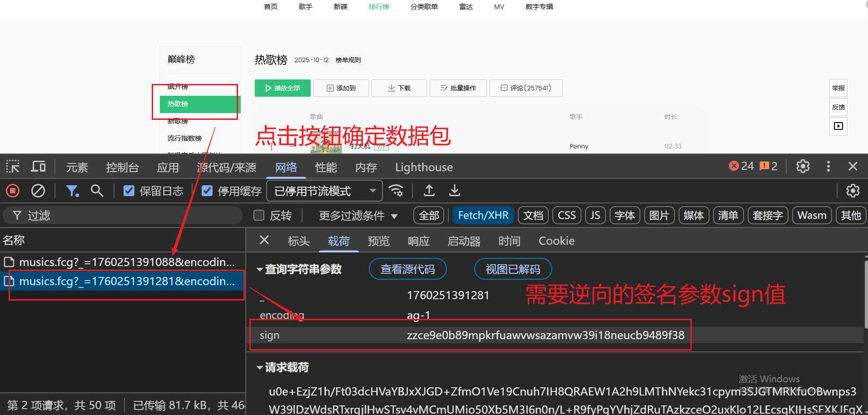The height and width of the screenshot is (415, 868).
Task: Switch to the 标头 tab
Action: point(298,241)
